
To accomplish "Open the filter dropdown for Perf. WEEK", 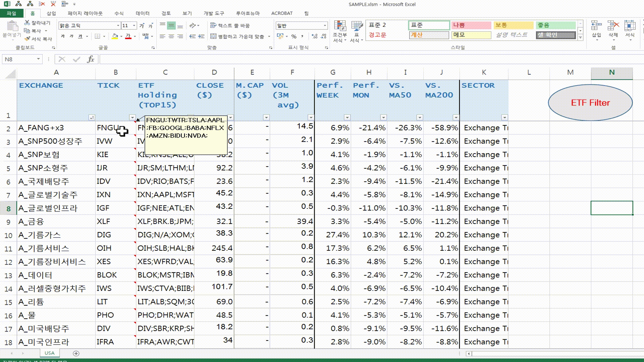I will coord(347,117).
